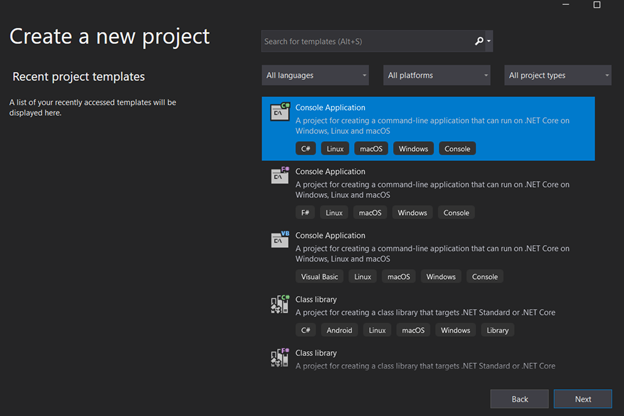
Task: Click the VB Console Application template icon
Action: [x=280, y=240]
